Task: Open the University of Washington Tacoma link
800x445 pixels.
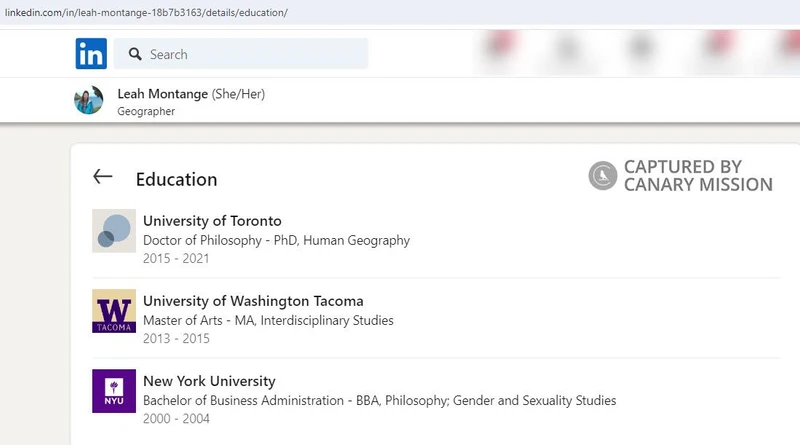Action: (x=253, y=301)
